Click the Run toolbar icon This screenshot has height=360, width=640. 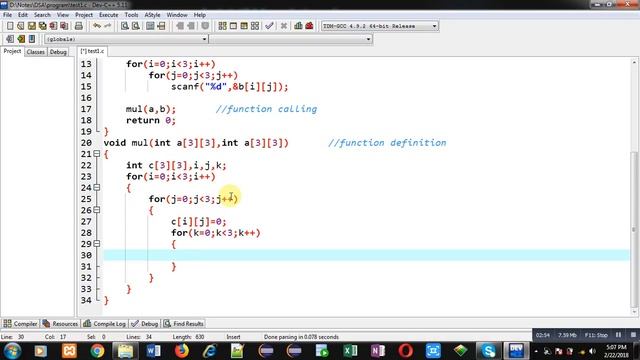pyautogui.click(x=233, y=26)
